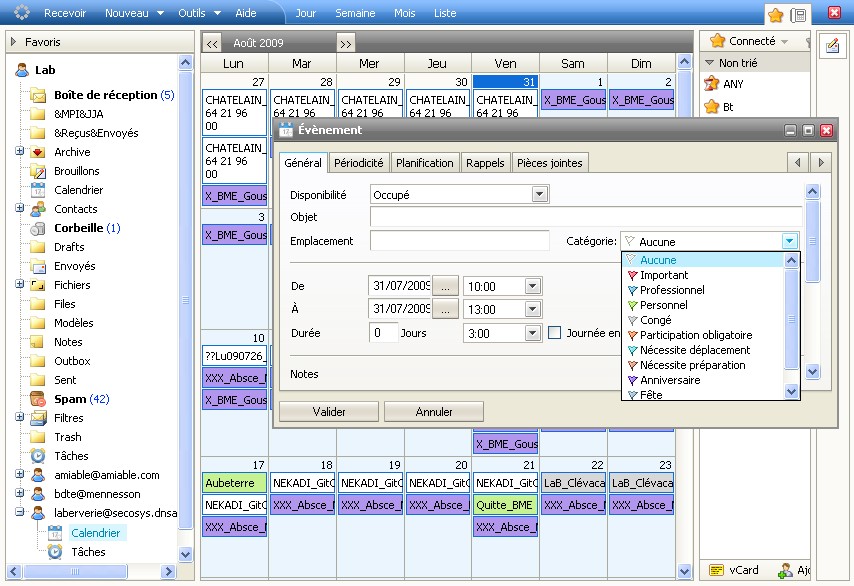854x586 pixels.
Task: Click the Objet text field
Action: [x=585, y=217]
